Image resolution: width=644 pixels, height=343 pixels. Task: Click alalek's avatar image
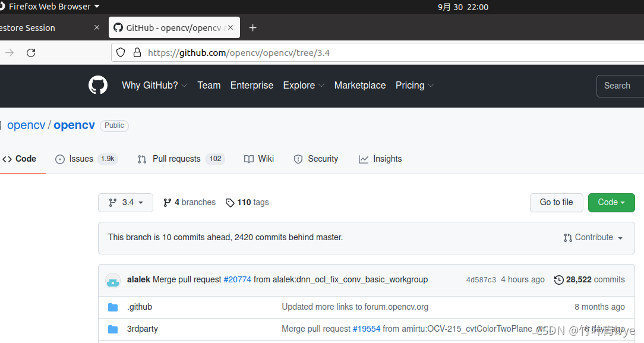[112, 280]
